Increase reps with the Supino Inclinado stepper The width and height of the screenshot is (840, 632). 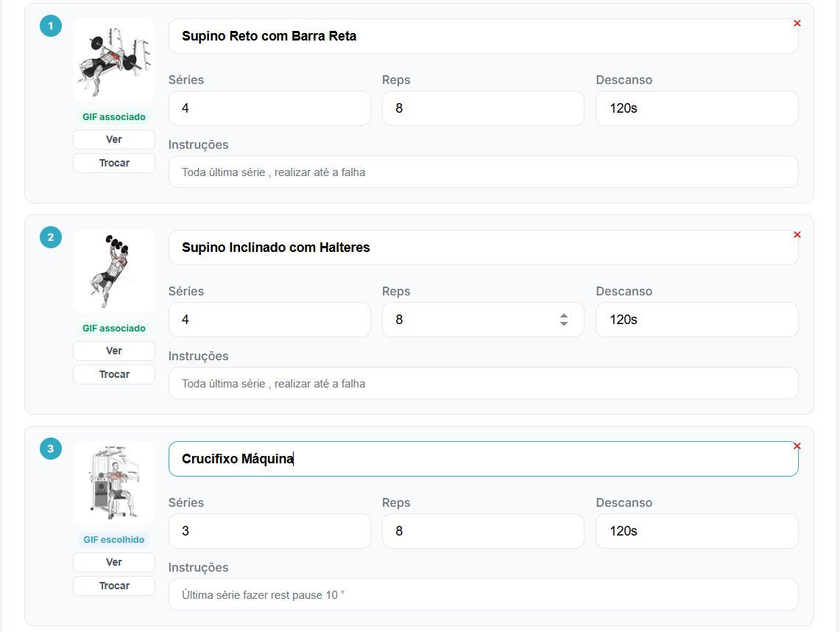tap(564, 316)
